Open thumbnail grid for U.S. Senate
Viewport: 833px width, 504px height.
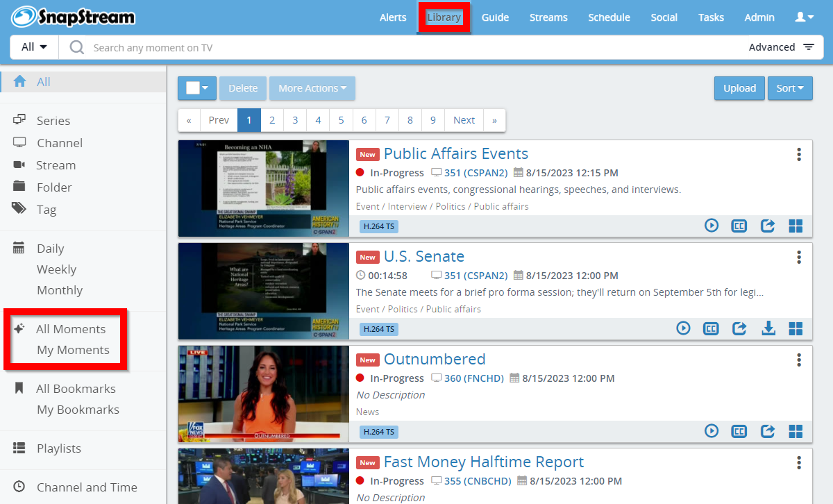click(796, 328)
